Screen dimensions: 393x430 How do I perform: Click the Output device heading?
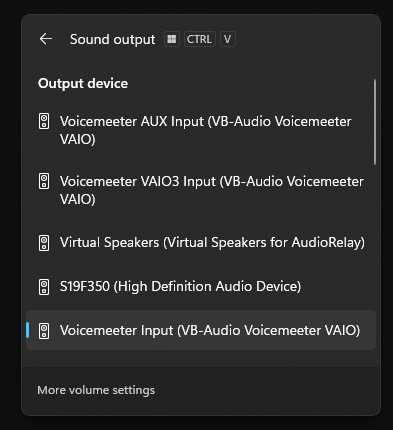(x=83, y=83)
